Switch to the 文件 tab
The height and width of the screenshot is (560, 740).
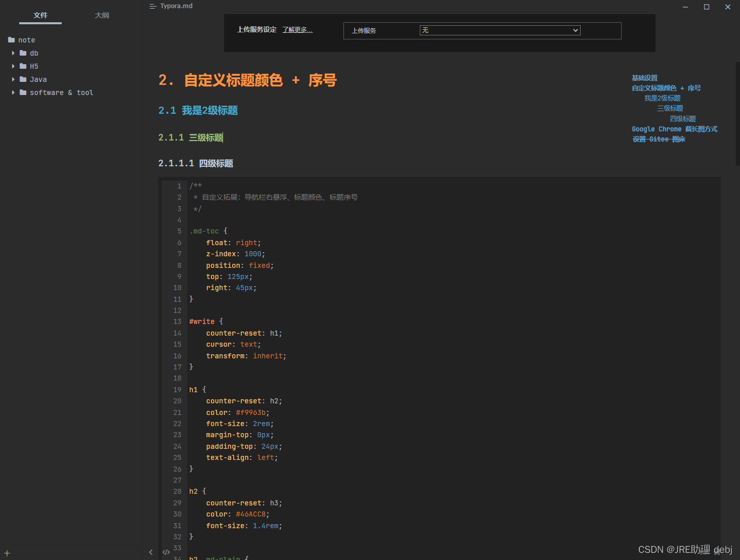[x=40, y=15]
